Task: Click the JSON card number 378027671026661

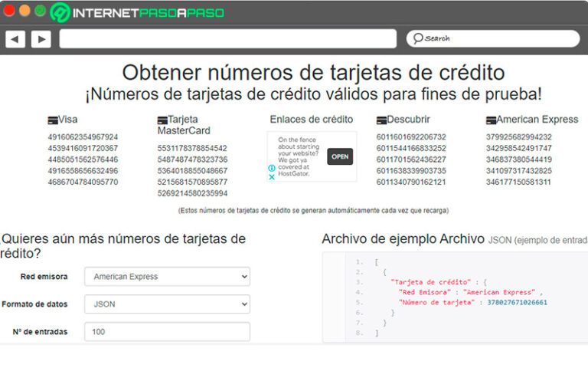Action: [x=517, y=303]
